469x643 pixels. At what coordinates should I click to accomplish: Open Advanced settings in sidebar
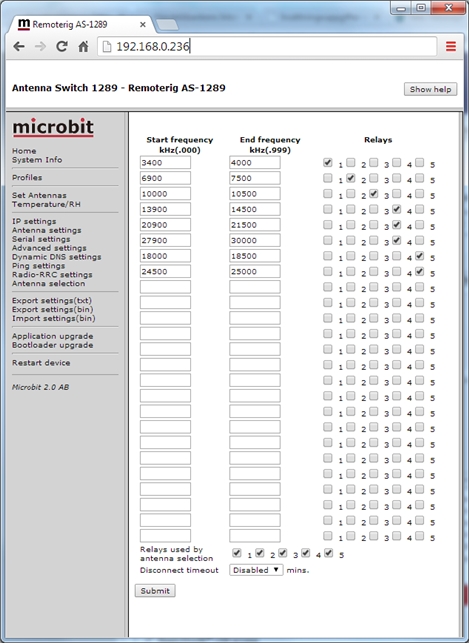tap(49, 248)
